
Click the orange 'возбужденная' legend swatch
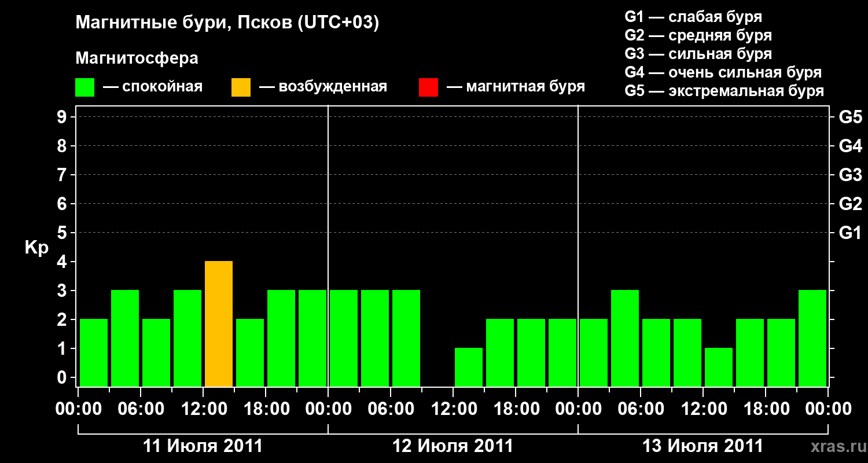pyautogui.click(x=241, y=87)
